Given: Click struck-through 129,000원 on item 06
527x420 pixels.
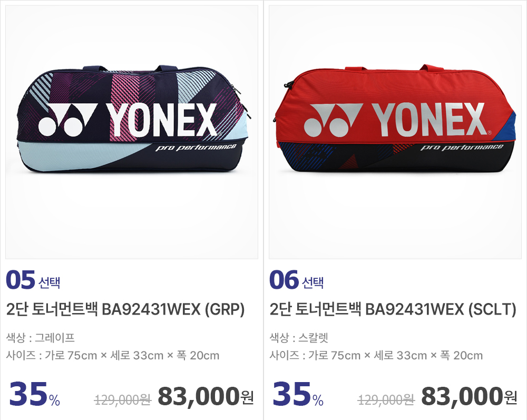Looking at the screenshot, I should point(386,400).
